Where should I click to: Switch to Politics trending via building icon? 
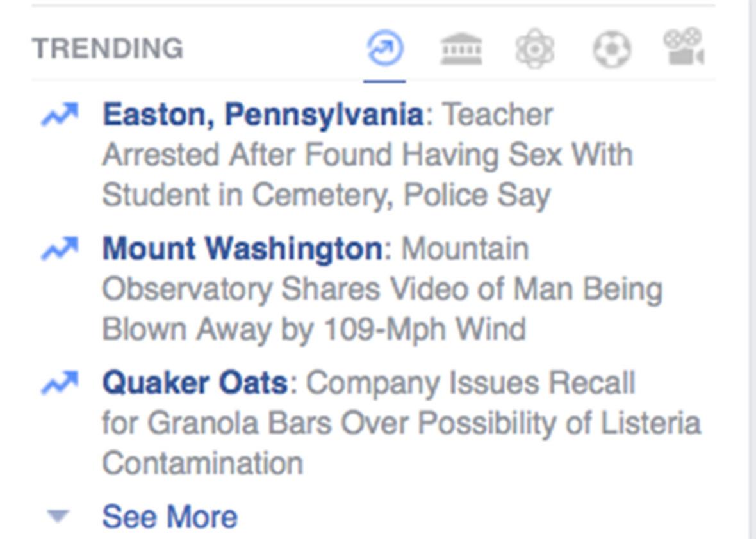(x=461, y=49)
